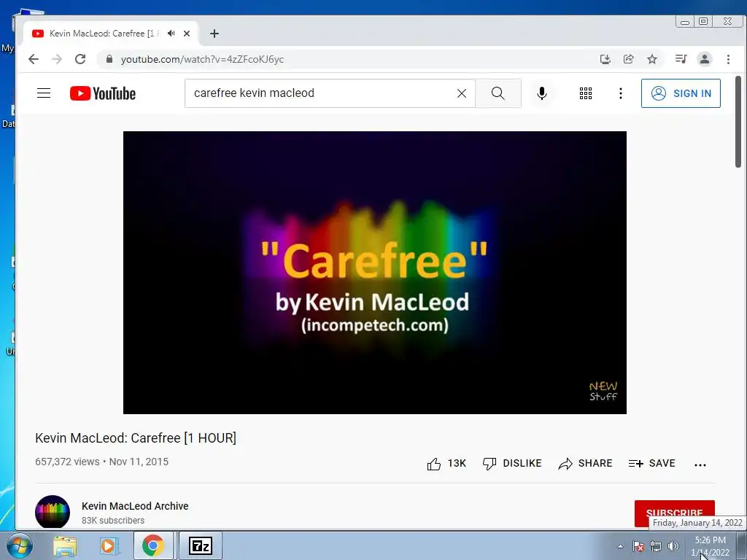Search with your voice microphone icon
This screenshot has height=560, width=747.
point(542,93)
